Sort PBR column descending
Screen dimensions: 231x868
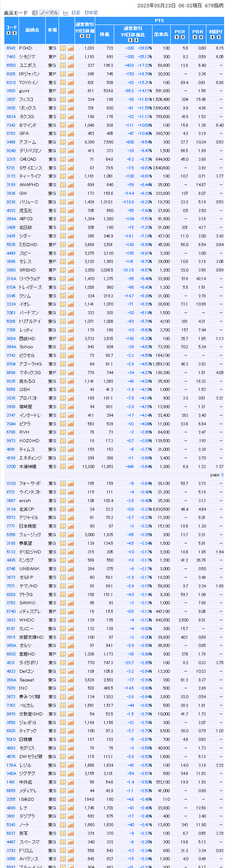[x=200, y=37]
